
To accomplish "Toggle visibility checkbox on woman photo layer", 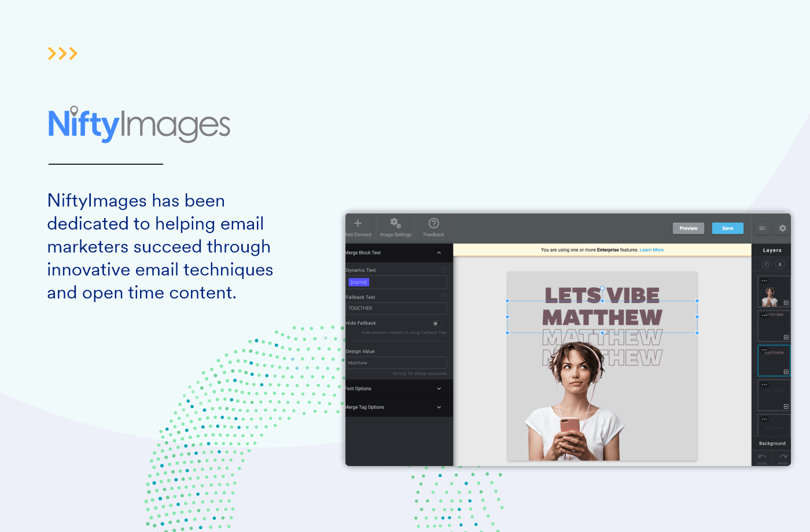I will 786,303.
